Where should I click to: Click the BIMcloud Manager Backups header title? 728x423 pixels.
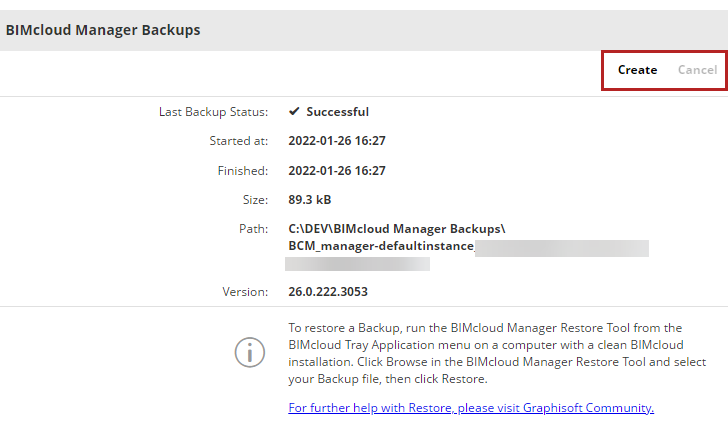click(103, 30)
